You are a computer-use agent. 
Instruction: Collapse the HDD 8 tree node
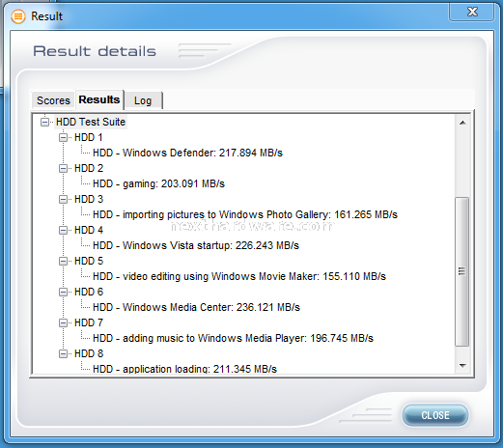coord(63,354)
